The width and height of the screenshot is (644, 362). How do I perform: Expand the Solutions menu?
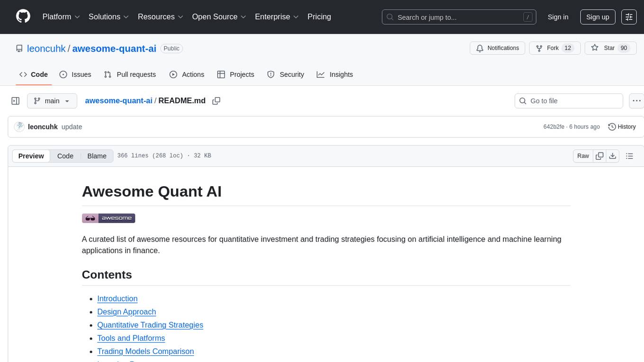109,17
